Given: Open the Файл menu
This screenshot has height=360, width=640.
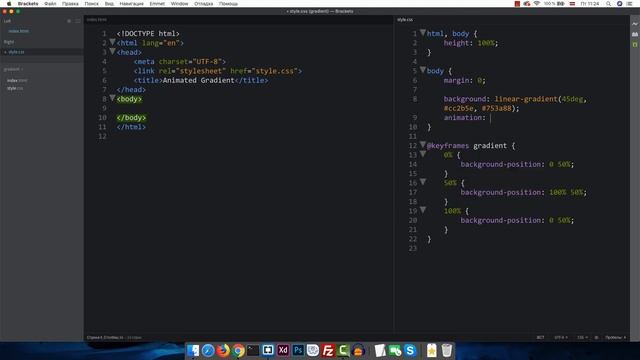Looking at the screenshot, I should coord(50,4).
